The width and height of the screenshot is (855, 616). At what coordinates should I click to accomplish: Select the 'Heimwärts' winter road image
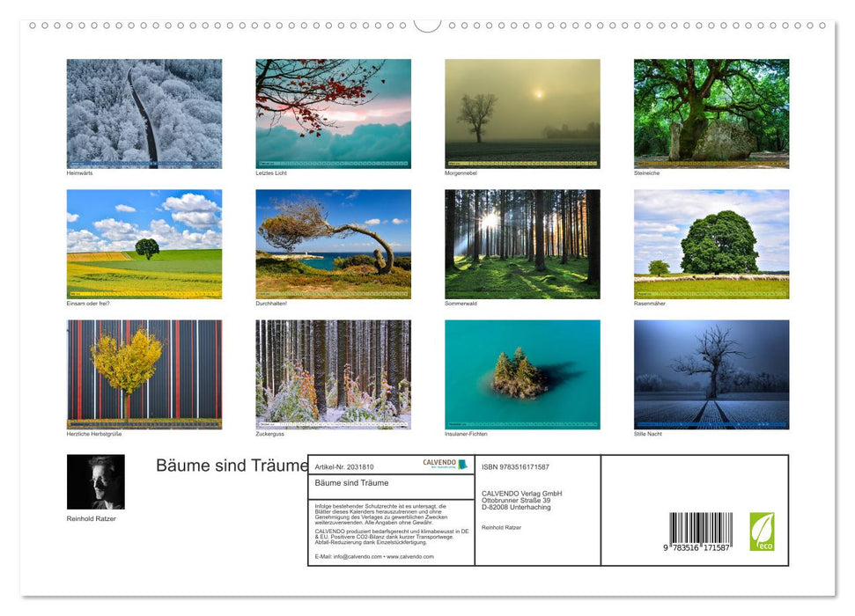click(144, 113)
